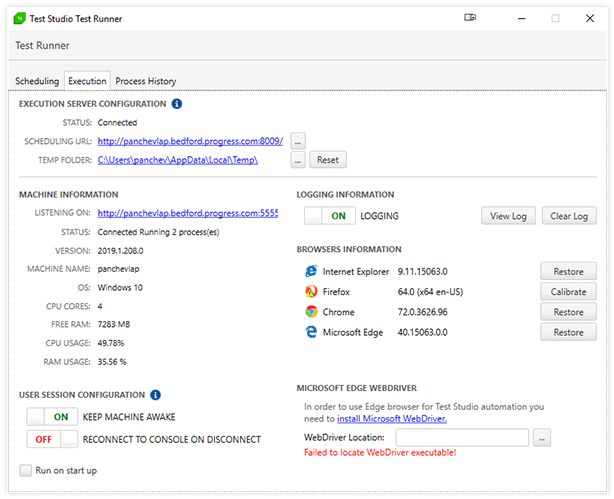This screenshot has height=499, width=614.
Task: Click the server status Connected text
Action: click(117, 123)
